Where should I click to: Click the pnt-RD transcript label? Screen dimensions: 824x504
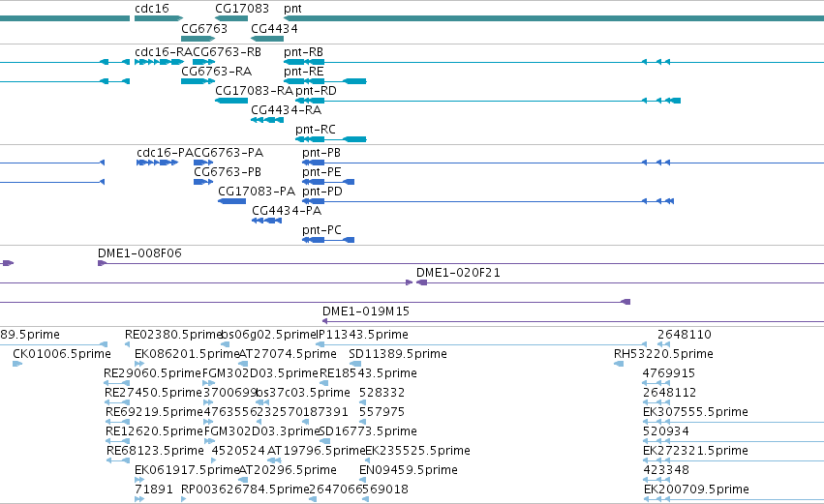[x=316, y=91]
